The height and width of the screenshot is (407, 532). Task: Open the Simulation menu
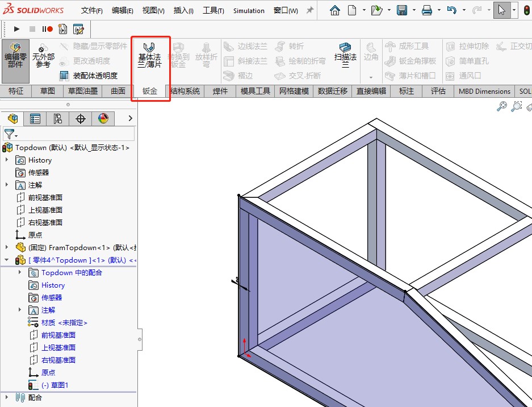click(249, 11)
